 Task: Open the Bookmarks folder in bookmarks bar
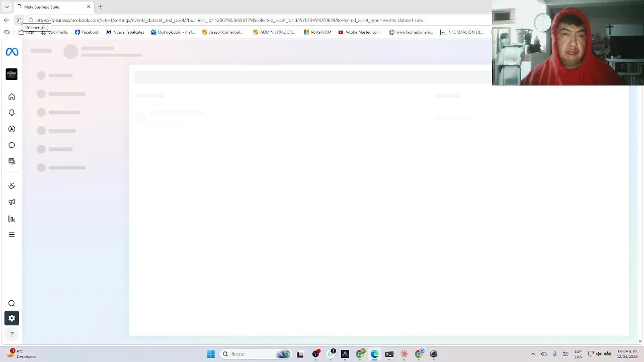pyautogui.click(x=54, y=32)
